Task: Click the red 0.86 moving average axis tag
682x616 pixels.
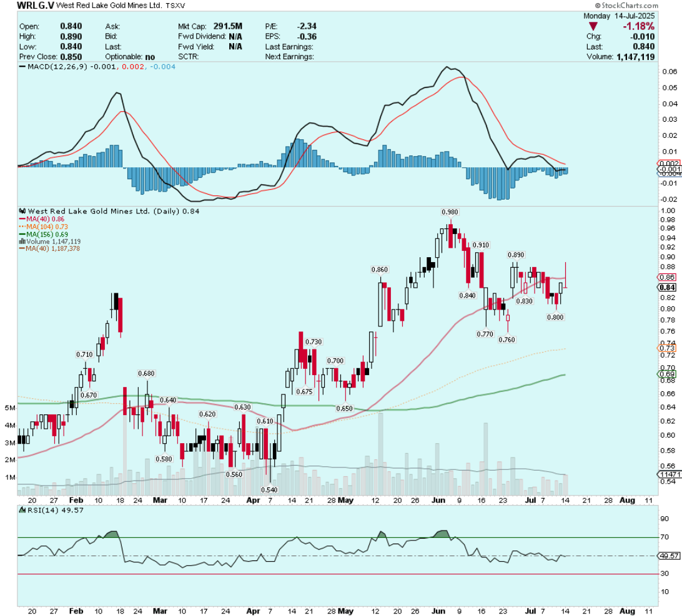Action: 667,277
